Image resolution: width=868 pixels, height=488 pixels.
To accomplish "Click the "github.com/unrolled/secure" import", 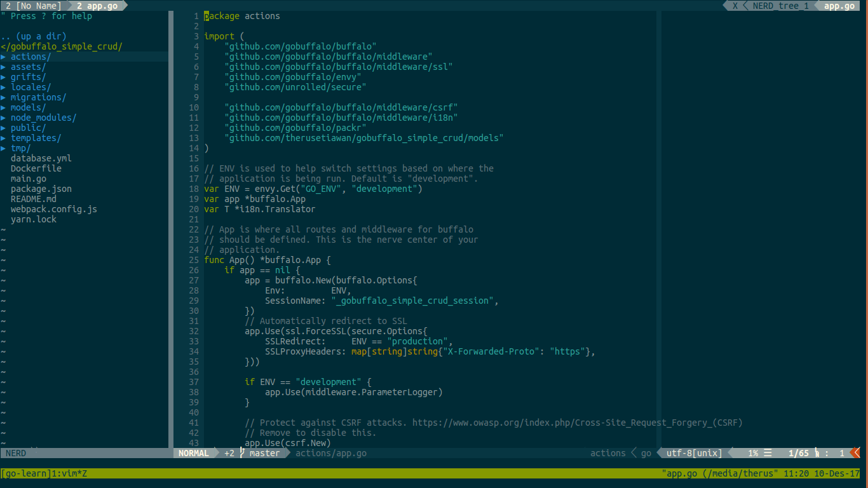I will tap(295, 87).
